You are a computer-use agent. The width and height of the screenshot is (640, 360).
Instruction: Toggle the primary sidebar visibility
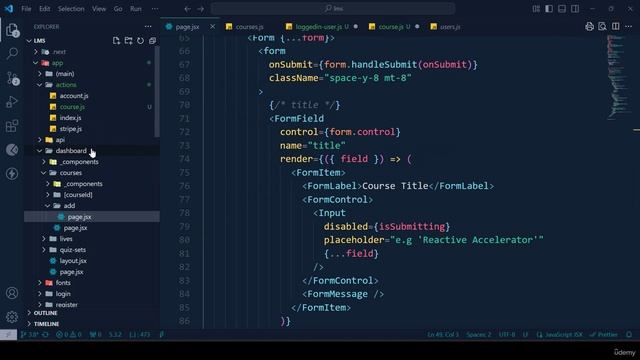[x=549, y=9]
